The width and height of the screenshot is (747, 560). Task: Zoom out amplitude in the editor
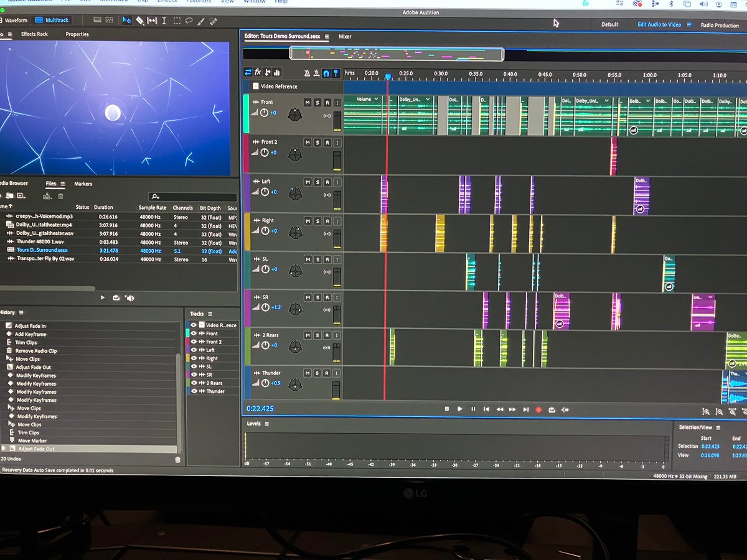[x=719, y=411]
